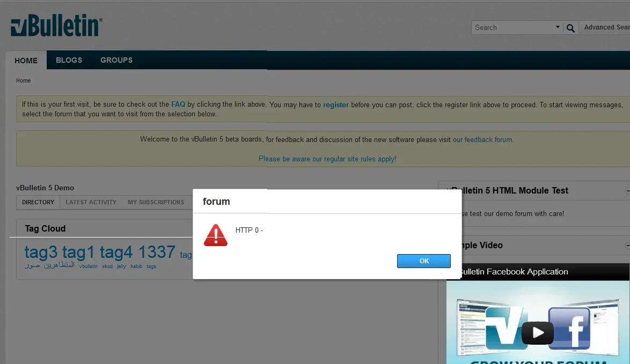Click the vBulletin logo
This screenshot has width=630, height=364.
tap(56, 26)
